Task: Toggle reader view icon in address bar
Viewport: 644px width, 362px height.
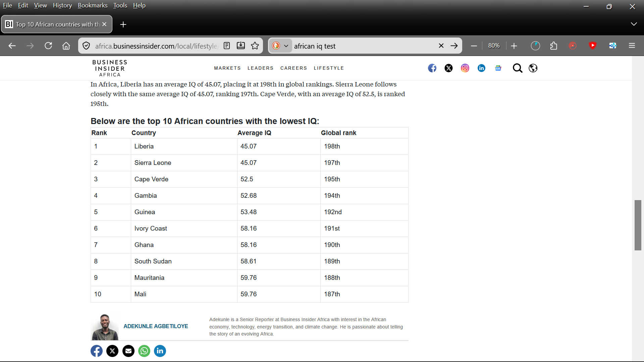Action: click(227, 46)
